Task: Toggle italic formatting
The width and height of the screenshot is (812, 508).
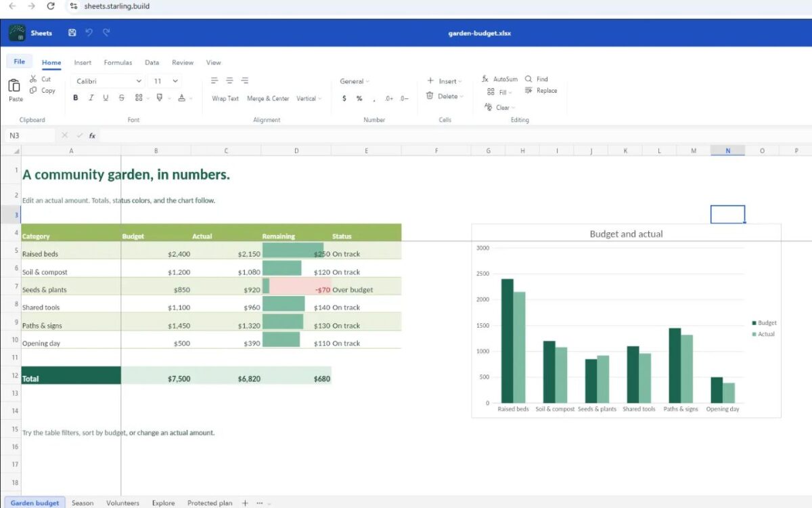Action: point(91,98)
